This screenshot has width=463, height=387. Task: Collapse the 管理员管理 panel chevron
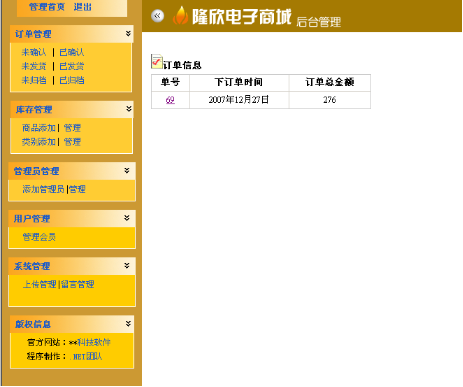(127, 170)
